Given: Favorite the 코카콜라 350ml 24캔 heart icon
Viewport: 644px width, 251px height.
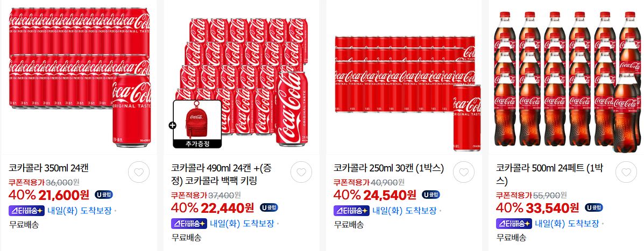Looking at the screenshot, I should coord(139,172).
